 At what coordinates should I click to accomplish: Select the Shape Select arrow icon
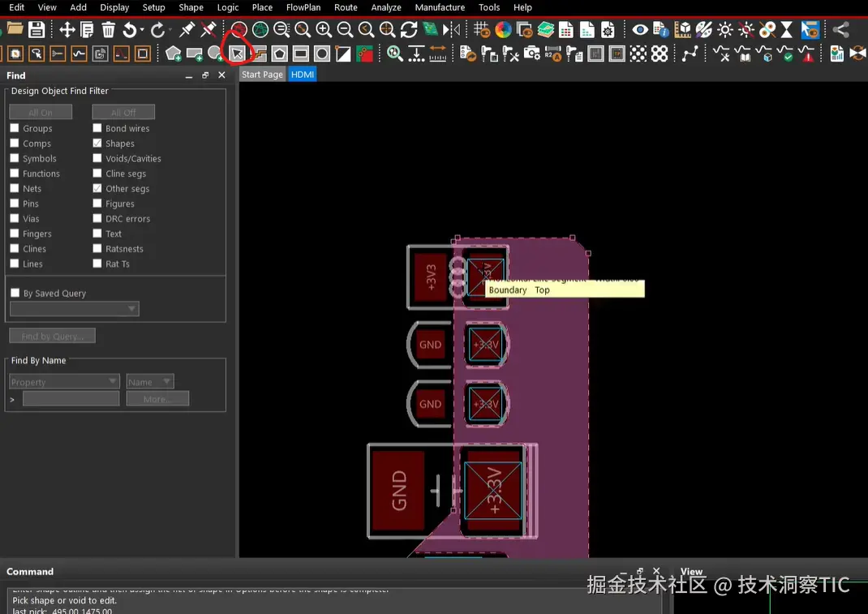(237, 54)
